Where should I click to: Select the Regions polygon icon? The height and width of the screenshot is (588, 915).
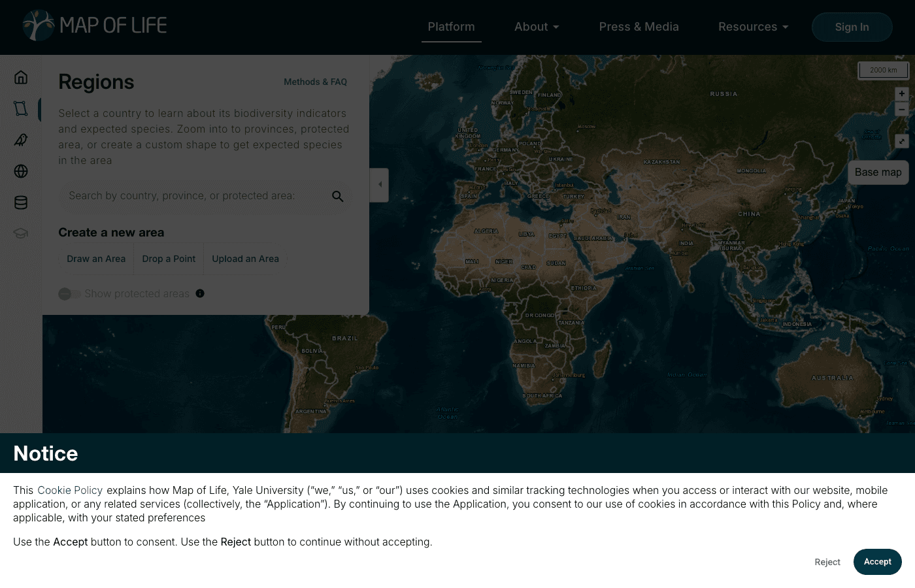(x=21, y=108)
